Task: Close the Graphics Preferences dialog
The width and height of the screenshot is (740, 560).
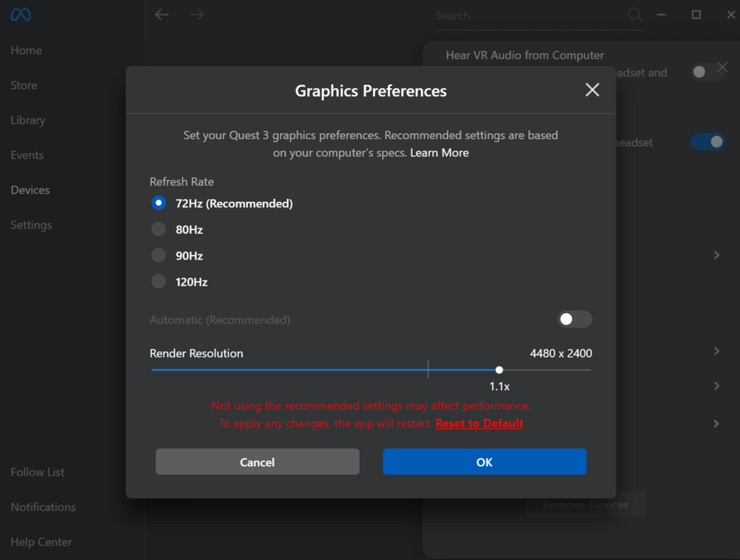Action: click(592, 90)
